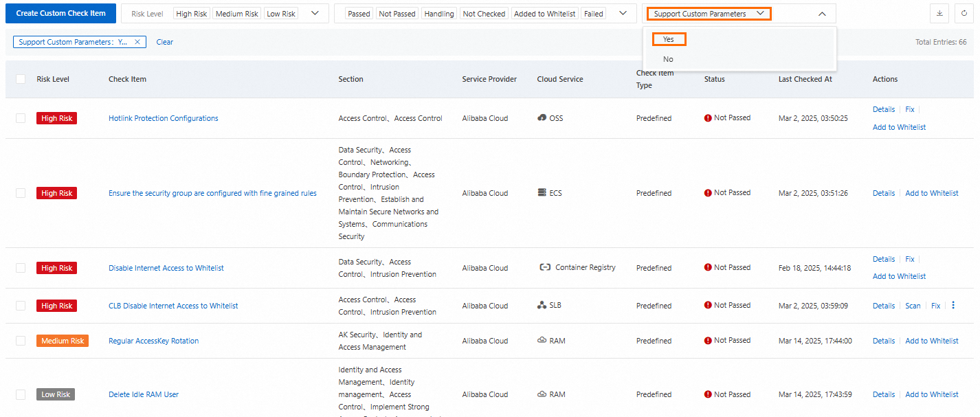Filter by Added to Whitelist status
980x417 pixels.
tap(545, 14)
